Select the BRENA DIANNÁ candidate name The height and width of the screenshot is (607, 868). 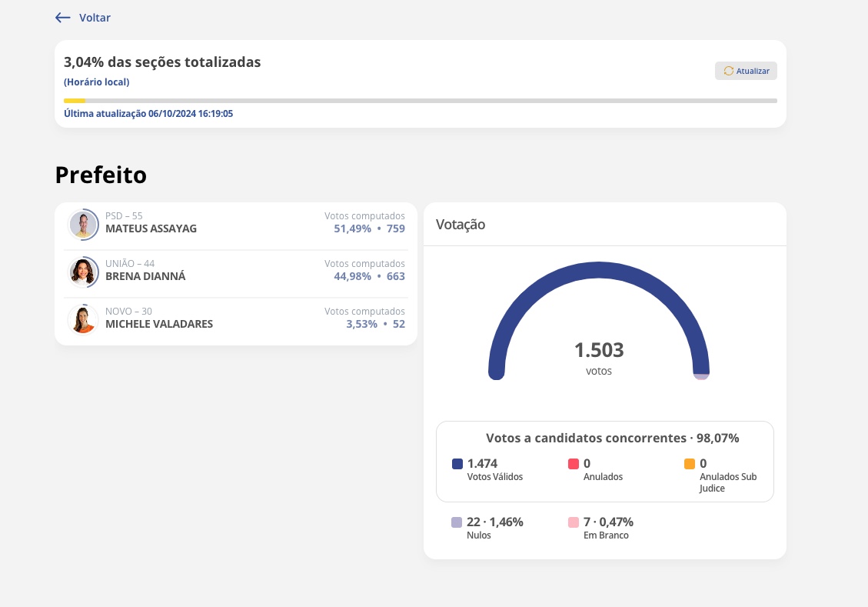tap(145, 276)
